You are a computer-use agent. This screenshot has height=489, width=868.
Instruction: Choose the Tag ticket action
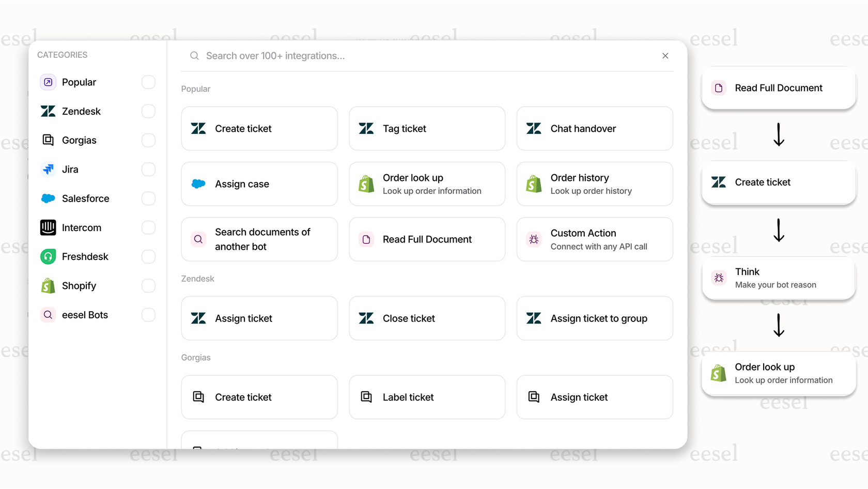427,128
